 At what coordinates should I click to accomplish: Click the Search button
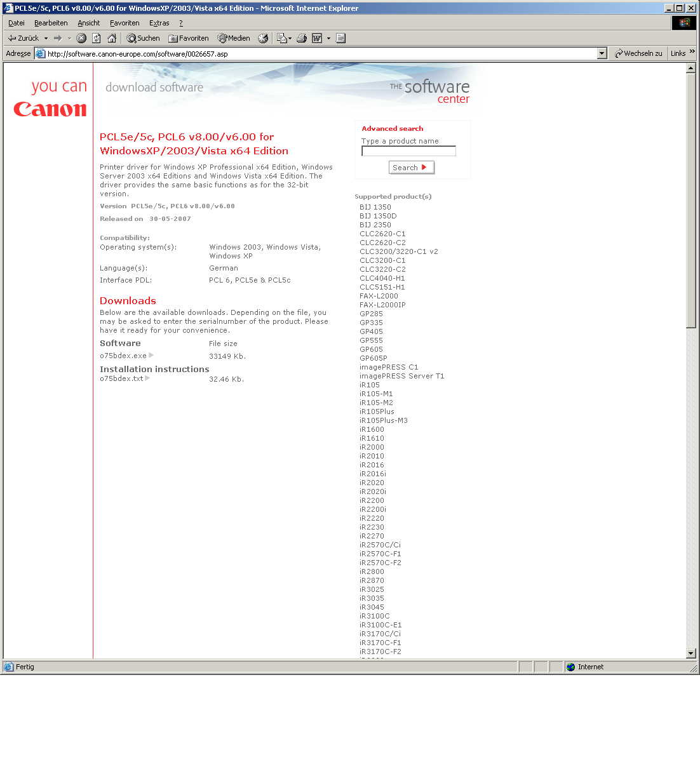point(412,168)
